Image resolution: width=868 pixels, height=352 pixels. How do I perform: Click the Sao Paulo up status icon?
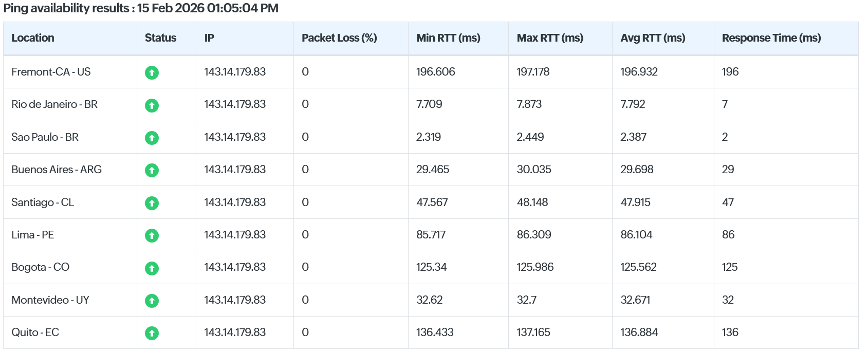(152, 138)
